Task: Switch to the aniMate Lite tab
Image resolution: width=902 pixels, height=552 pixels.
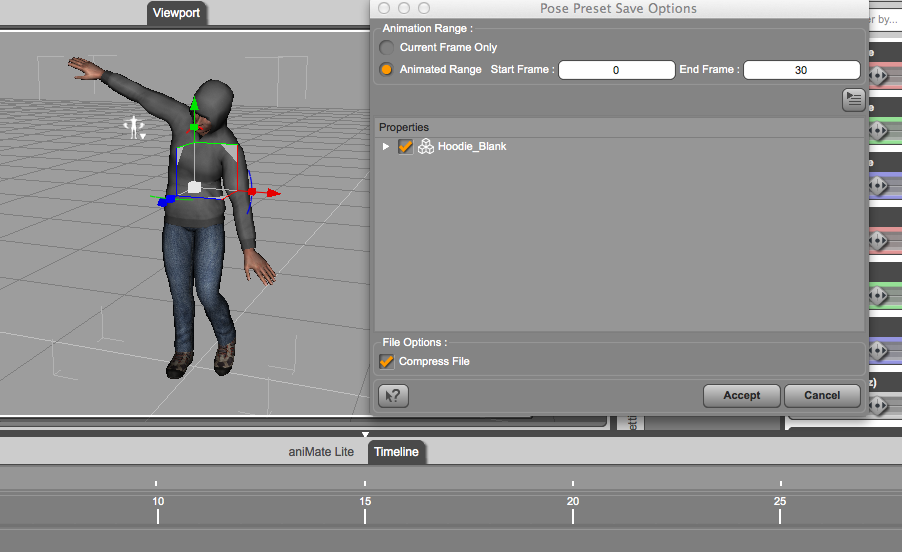Action: pos(321,452)
